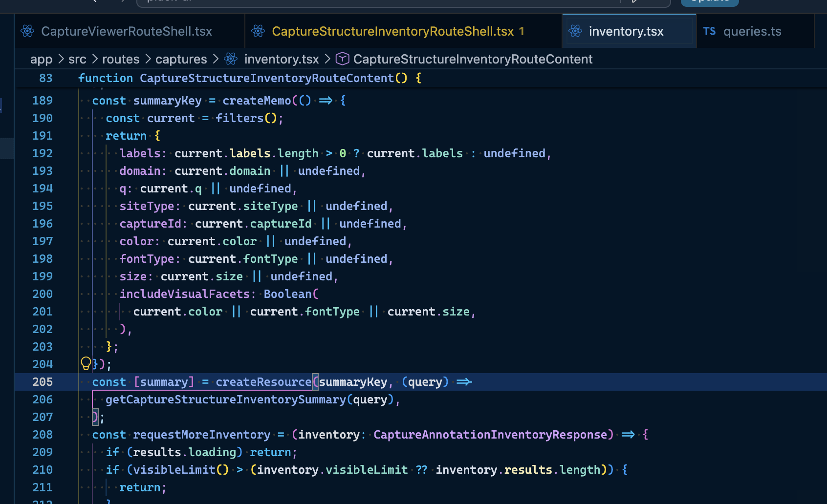The height and width of the screenshot is (504, 827).
Task: Click 'requestMoreInventory' on line 208
Action: tap(202, 435)
